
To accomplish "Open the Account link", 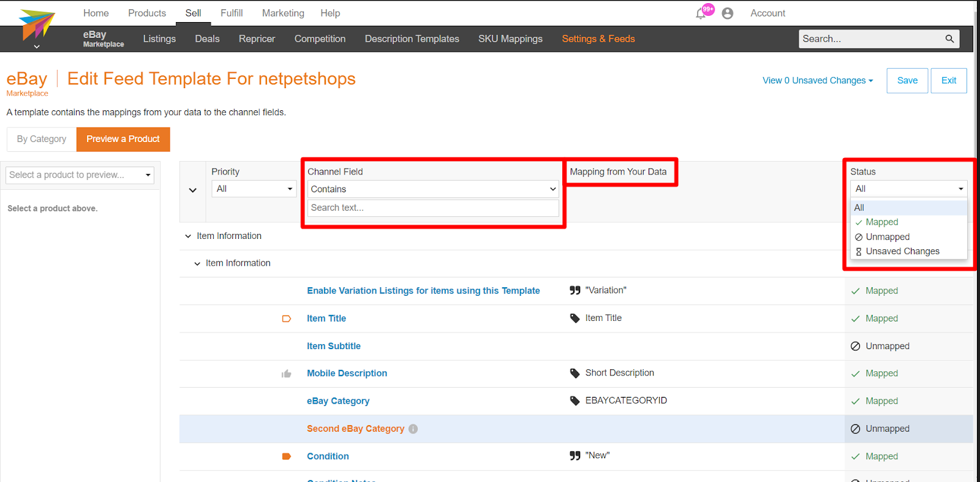I will pos(768,13).
